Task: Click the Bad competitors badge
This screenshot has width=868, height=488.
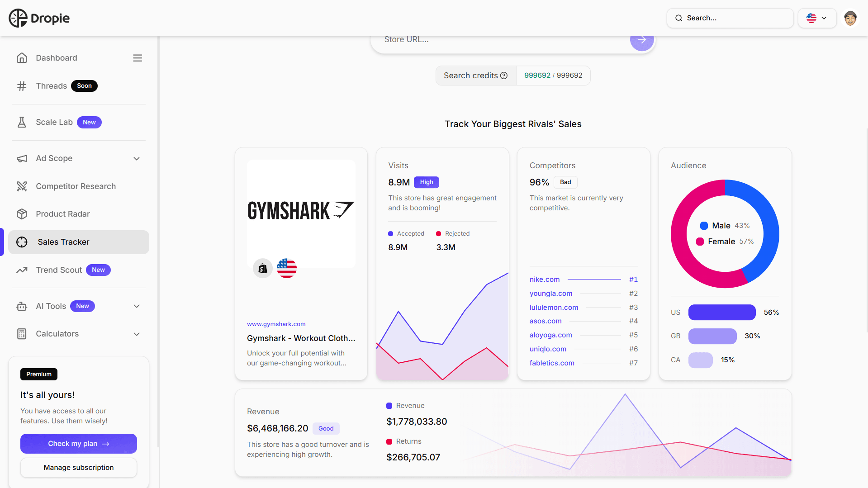Action: pos(565,182)
